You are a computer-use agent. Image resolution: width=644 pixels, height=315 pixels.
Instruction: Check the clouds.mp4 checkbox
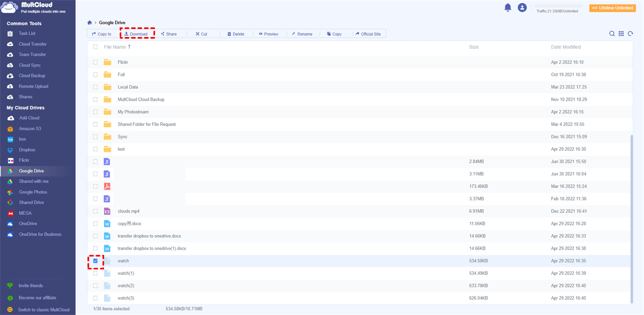[96, 211]
